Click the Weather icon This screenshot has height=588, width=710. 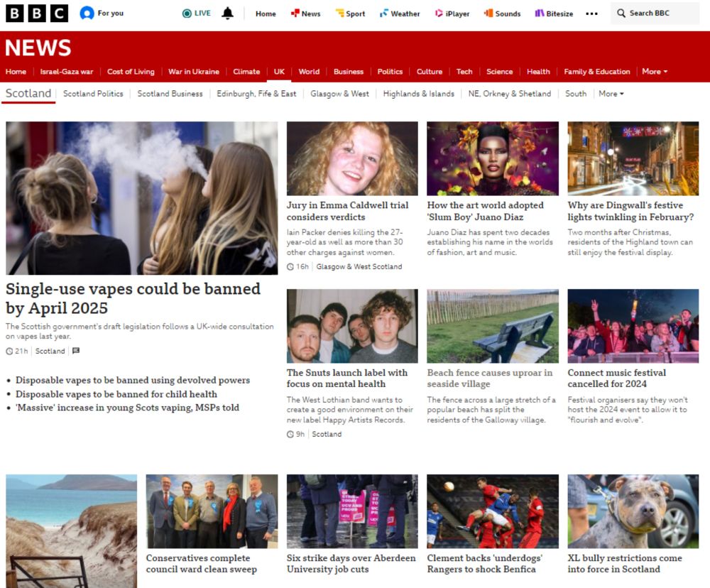(x=384, y=13)
